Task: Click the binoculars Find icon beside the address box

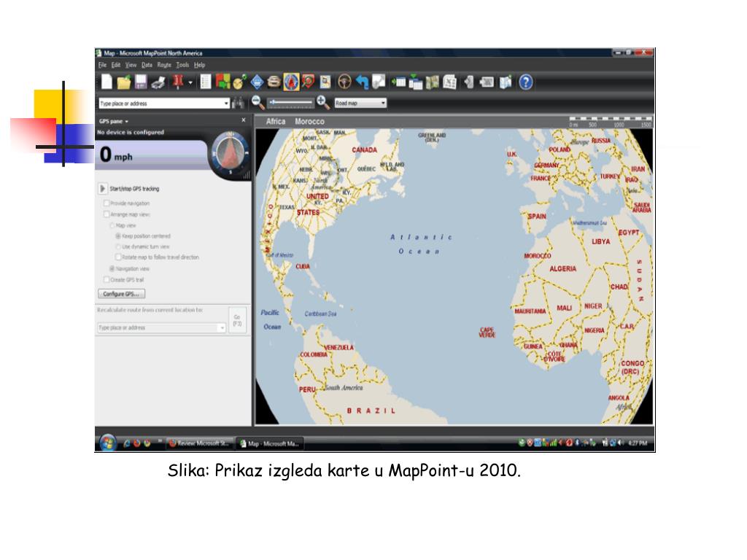Action: pos(238,102)
